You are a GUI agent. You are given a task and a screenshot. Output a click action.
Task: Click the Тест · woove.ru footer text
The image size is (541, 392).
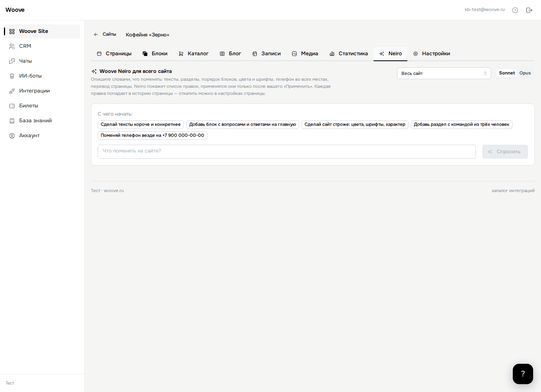point(107,191)
